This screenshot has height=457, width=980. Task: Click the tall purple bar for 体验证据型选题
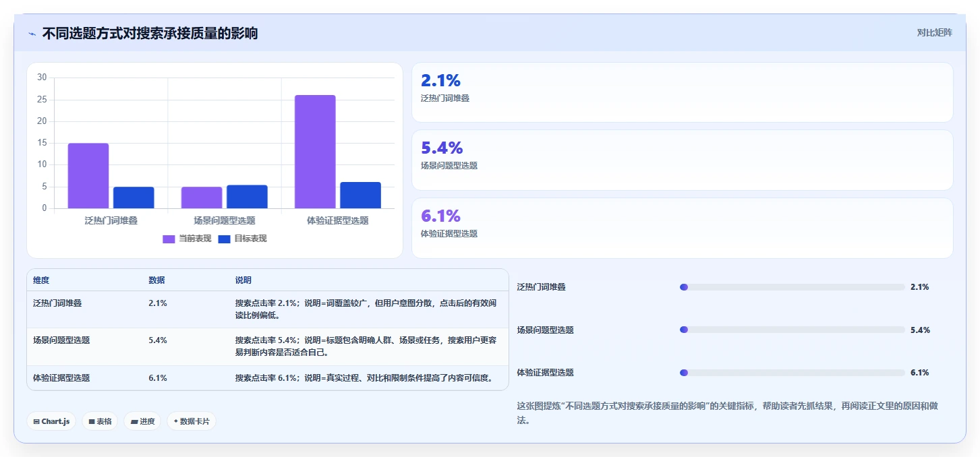315,152
